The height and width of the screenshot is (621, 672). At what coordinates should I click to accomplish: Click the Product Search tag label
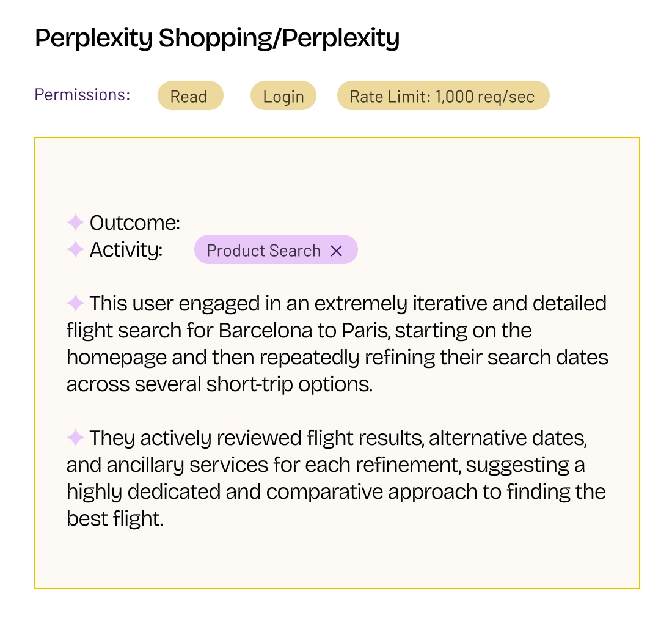tap(263, 251)
